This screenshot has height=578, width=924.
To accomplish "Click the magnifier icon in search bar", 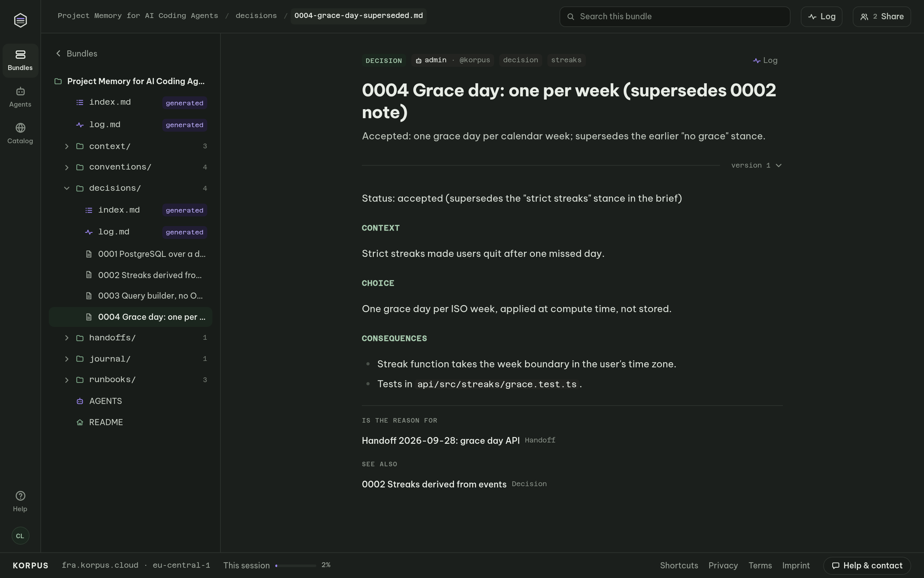I will pos(570,16).
